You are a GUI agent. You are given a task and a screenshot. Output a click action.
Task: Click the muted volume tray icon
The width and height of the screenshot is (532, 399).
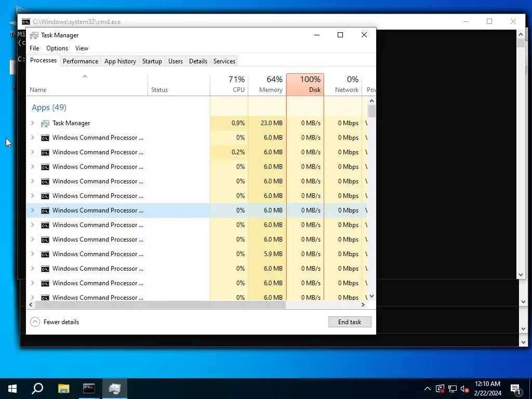465,389
